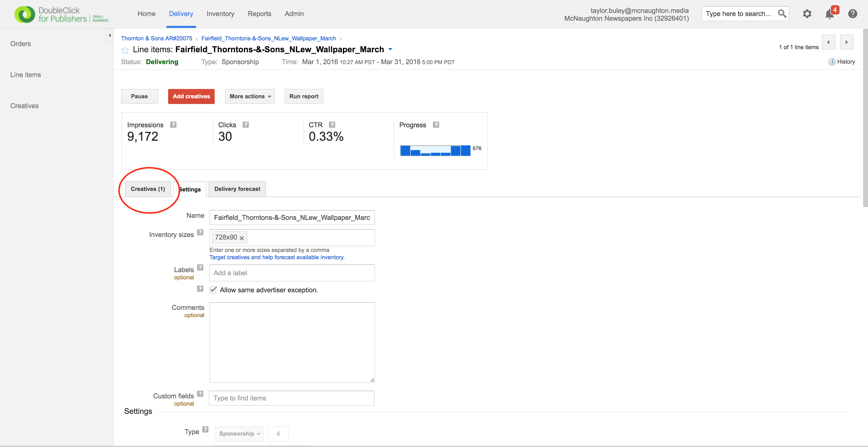
Task: Go to previous line item arrow
Action: click(x=828, y=42)
